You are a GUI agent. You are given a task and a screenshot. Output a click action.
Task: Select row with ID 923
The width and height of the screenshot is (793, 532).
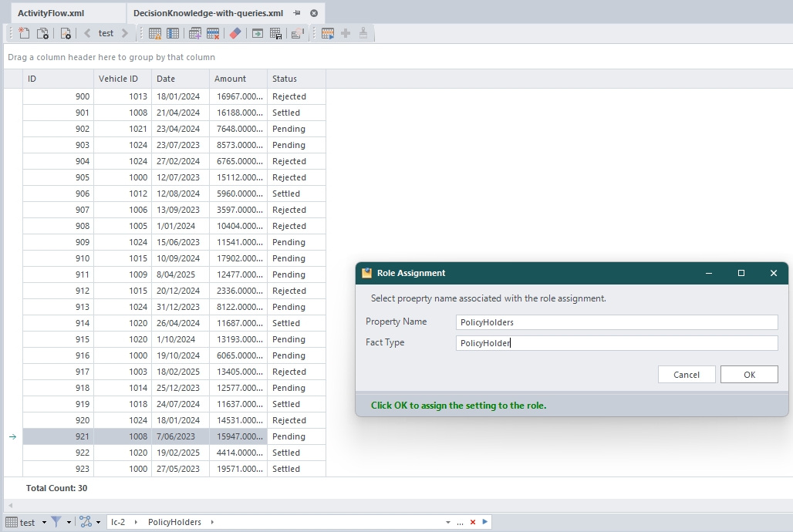174,469
